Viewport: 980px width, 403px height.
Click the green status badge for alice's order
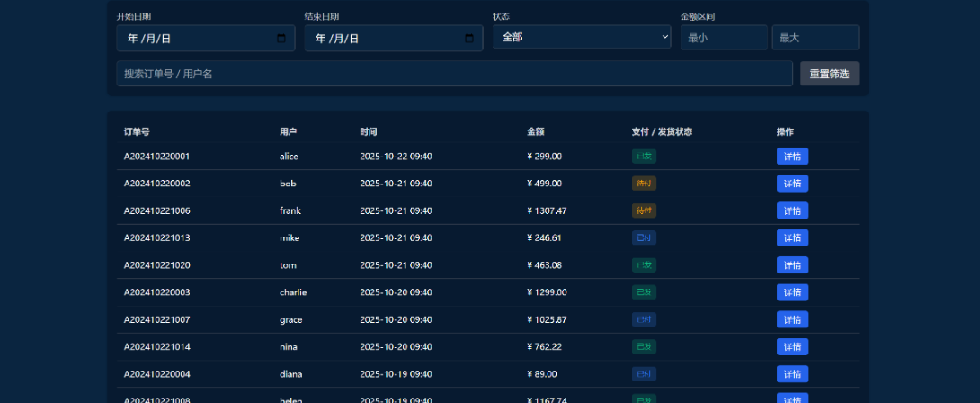(x=644, y=157)
